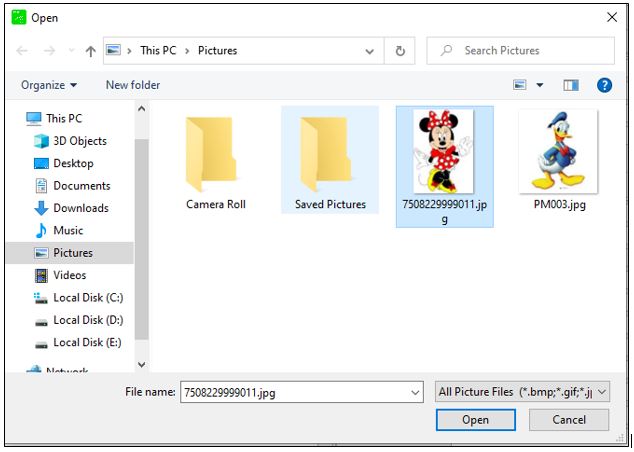Click the Pictures icon in the sidebar
634x452 pixels.
pos(41,253)
